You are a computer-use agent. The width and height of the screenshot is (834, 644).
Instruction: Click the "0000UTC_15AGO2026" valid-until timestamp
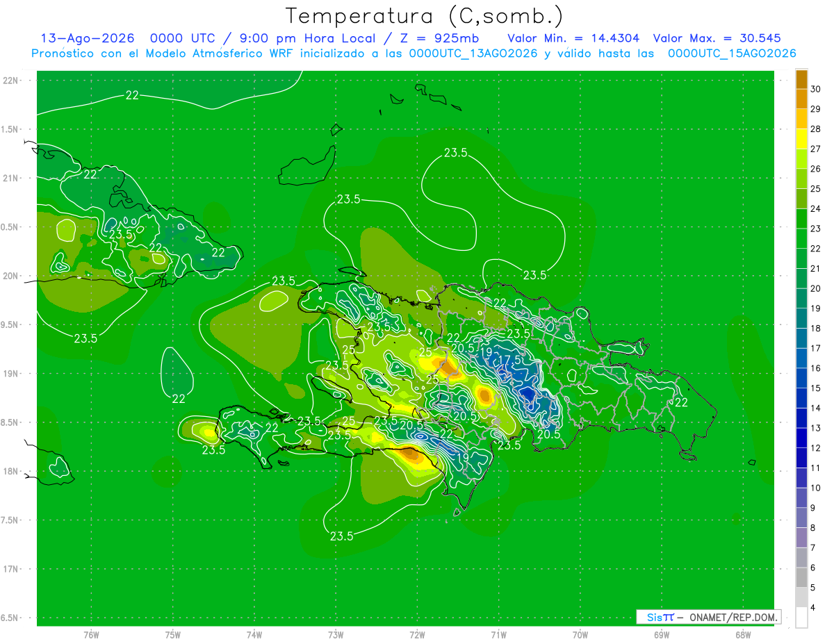(732, 53)
